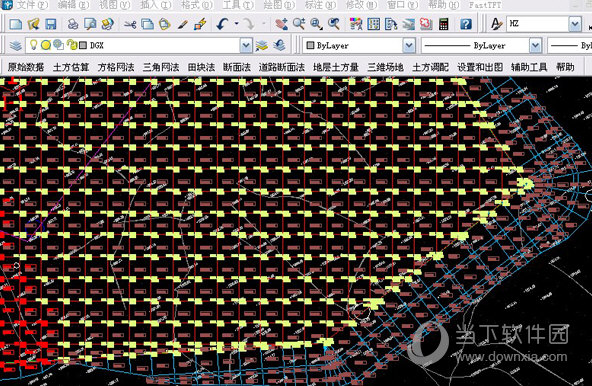Viewport: 592px width, 386px height.
Task: Toggle the DGX layer lightbulb on/off
Action: pos(33,45)
